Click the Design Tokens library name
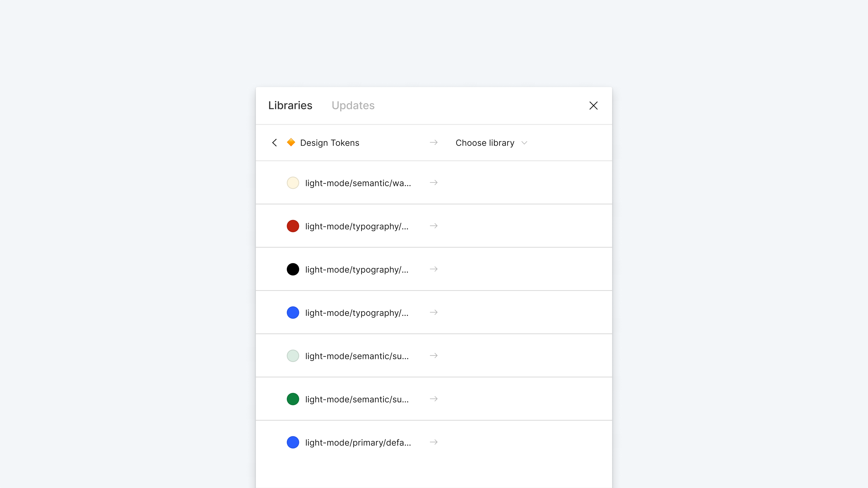 [330, 143]
